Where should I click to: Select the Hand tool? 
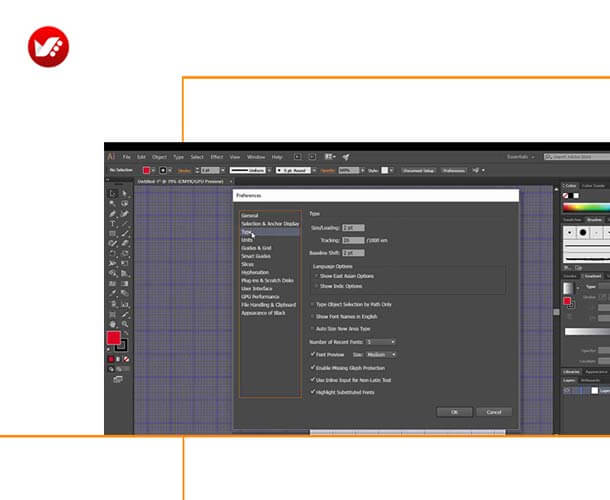(113, 324)
